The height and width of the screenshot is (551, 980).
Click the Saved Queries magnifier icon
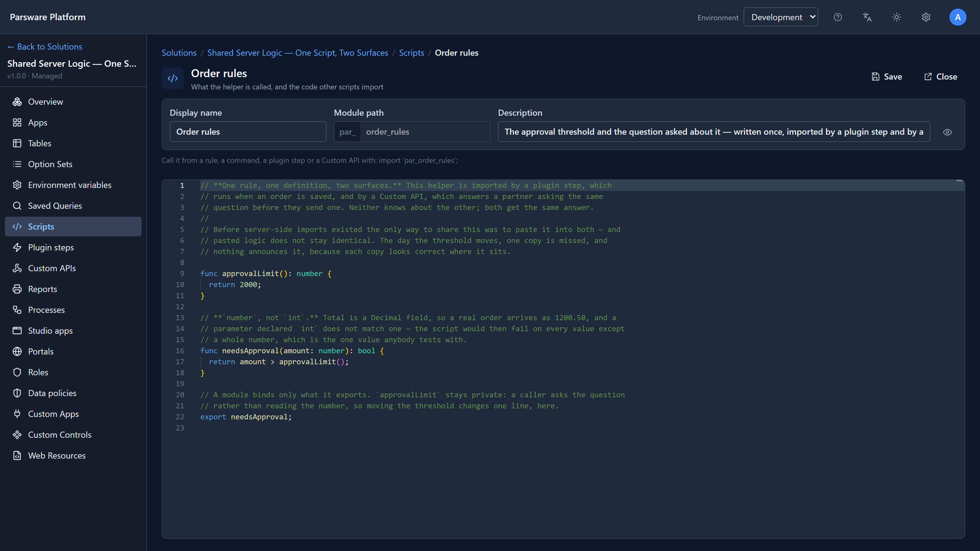pyautogui.click(x=17, y=206)
